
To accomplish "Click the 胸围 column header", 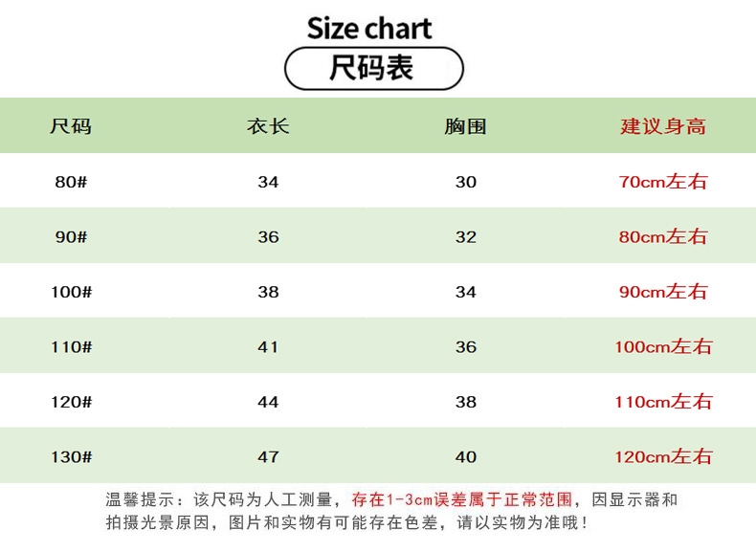I will [x=465, y=126].
